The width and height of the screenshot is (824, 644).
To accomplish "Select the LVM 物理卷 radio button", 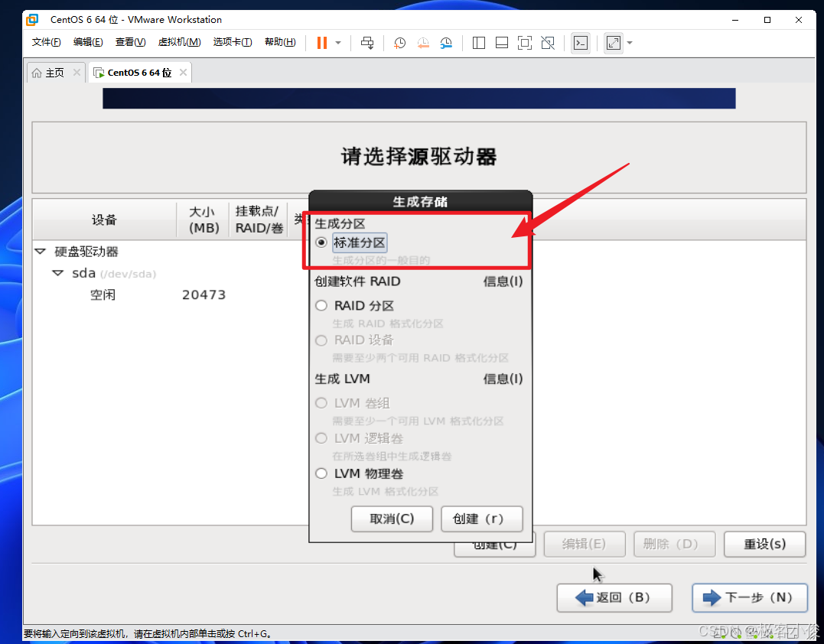I will point(321,473).
